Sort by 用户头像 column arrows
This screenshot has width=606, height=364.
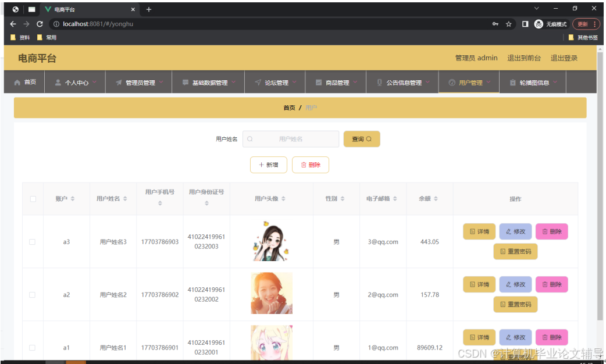(283, 199)
